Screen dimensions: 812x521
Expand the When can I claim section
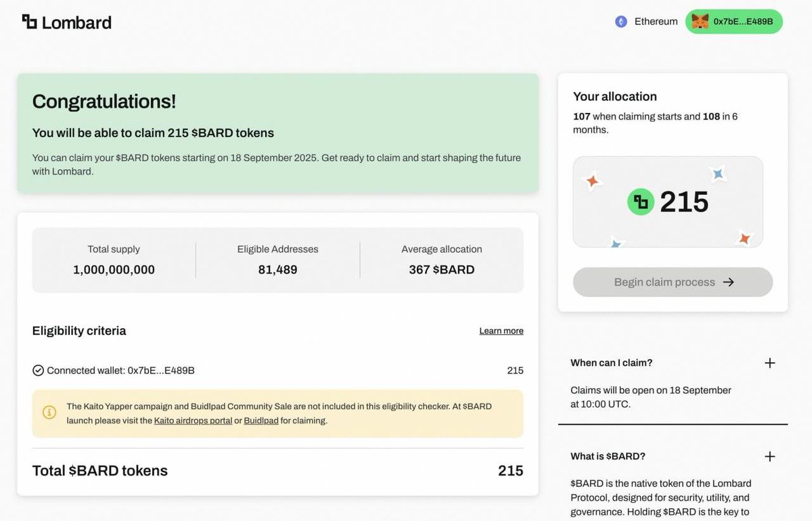pyautogui.click(x=770, y=363)
